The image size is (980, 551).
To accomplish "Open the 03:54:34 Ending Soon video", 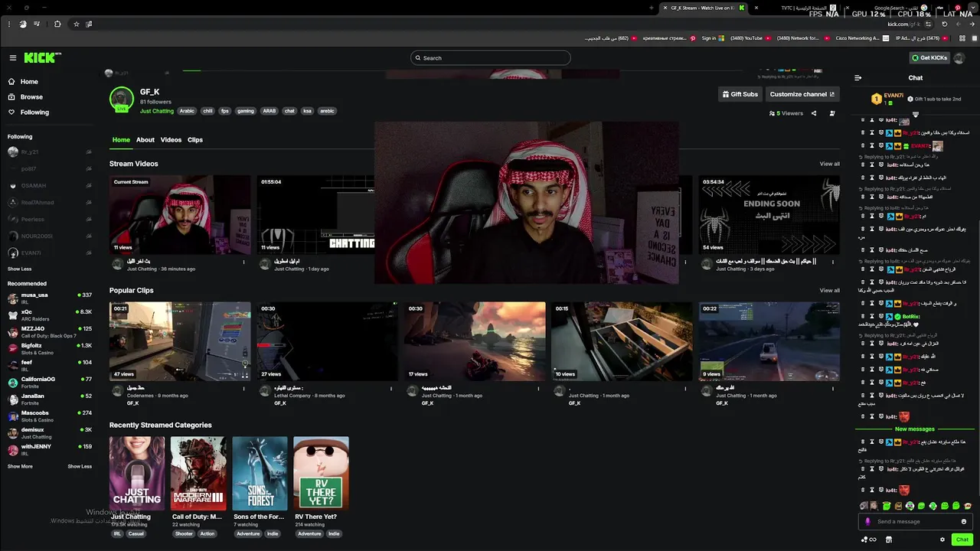I will point(769,215).
